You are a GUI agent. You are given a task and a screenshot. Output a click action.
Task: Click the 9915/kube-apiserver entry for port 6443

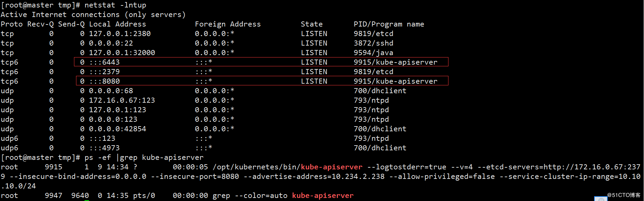point(395,62)
